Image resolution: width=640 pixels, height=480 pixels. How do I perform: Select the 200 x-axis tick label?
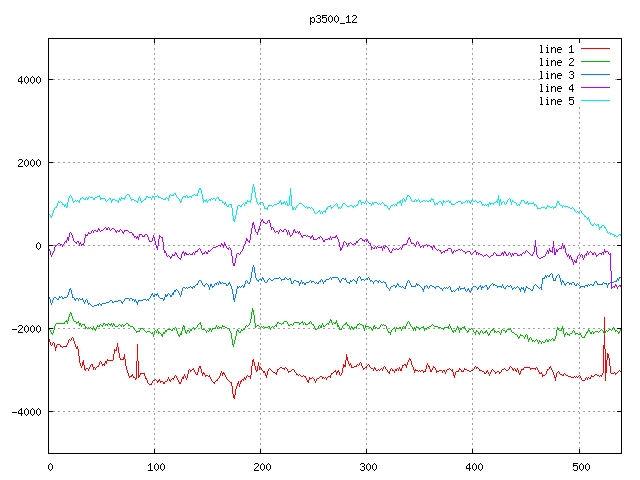tap(261, 466)
